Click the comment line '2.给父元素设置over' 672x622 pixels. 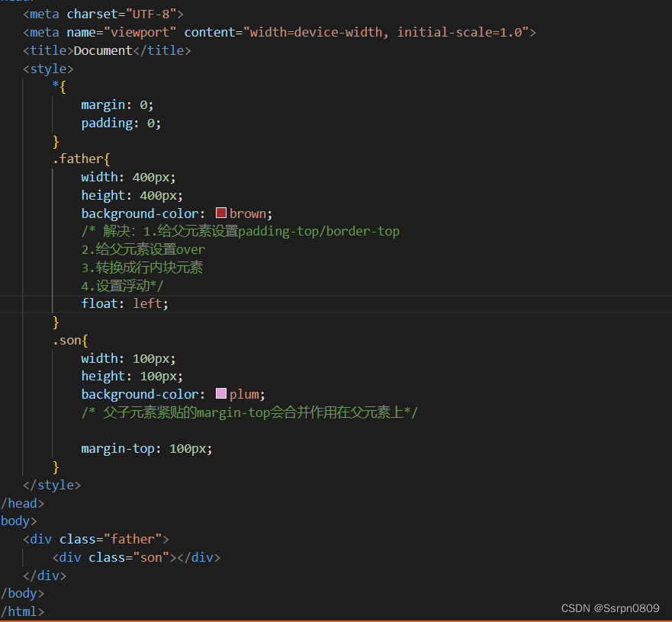(x=143, y=249)
